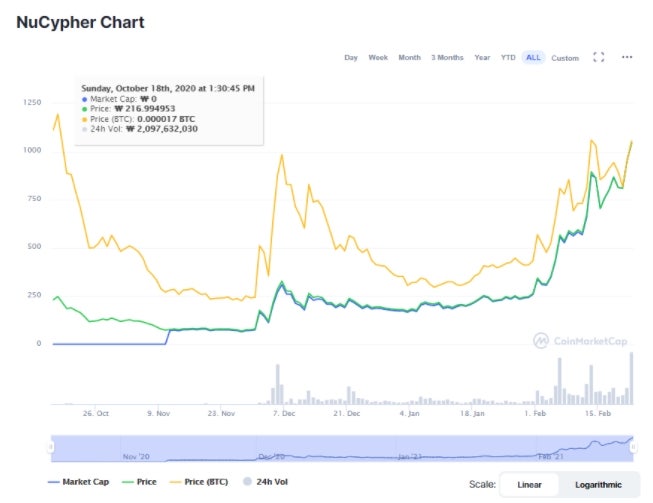The width and height of the screenshot is (653, 503).
Task: Click tooltip 24h Vol value ₩ 2,097,632,030
Action: point(162,129)
